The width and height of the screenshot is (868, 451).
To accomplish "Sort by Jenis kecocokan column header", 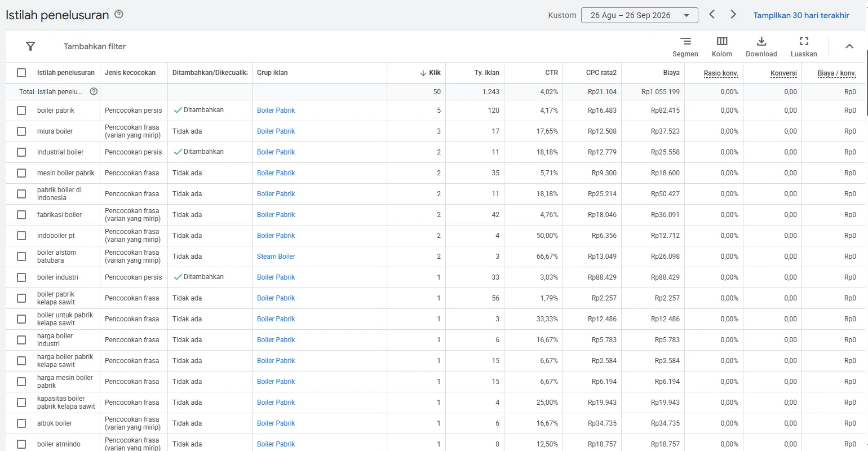I will point(130,73).
